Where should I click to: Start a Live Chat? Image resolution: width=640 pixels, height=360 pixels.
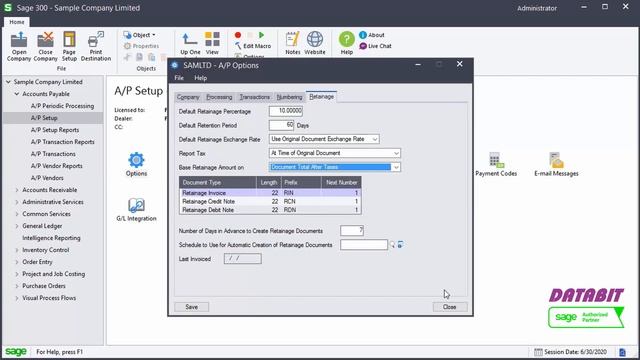pyautogui.click(x=376, y=46)
